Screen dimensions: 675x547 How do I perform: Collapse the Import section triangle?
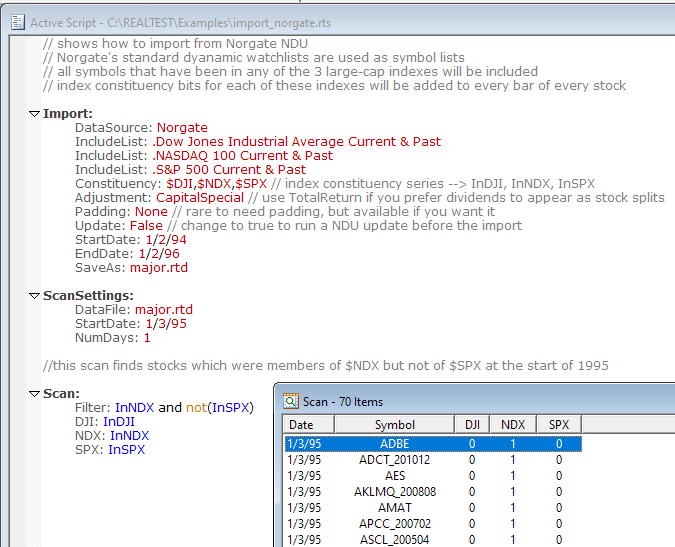(x=35, y=114)
